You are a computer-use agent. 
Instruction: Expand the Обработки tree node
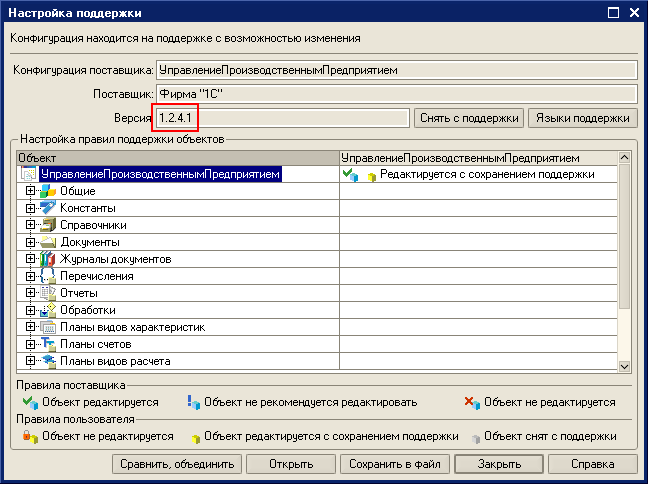point(30,310)
